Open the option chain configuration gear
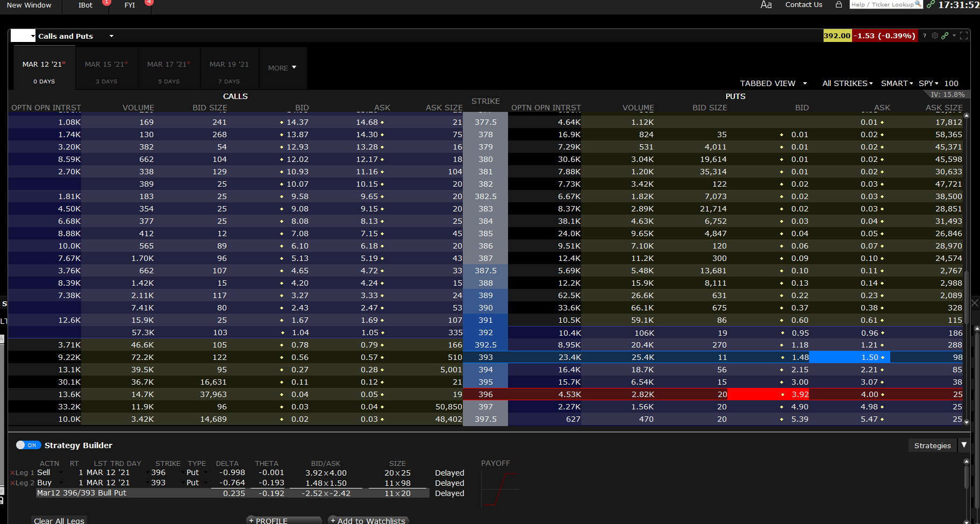980x524 pixels. coord(935,36)
